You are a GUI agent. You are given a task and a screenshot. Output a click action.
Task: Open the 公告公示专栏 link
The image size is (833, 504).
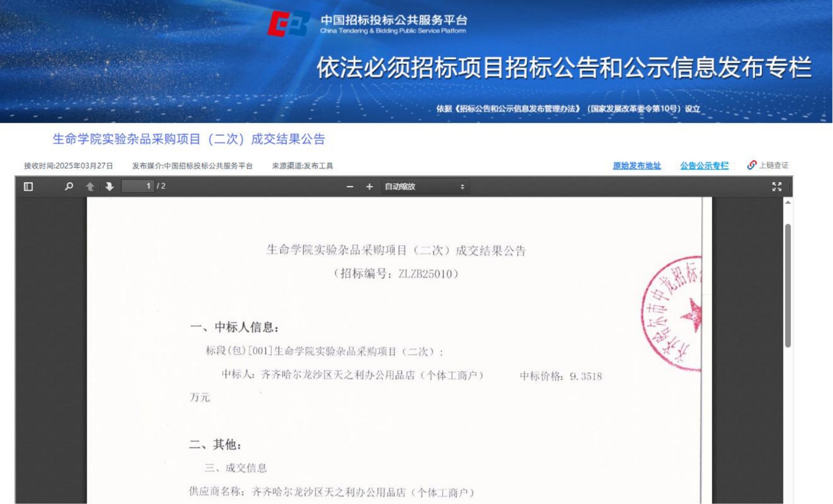[x=704, y=166]
